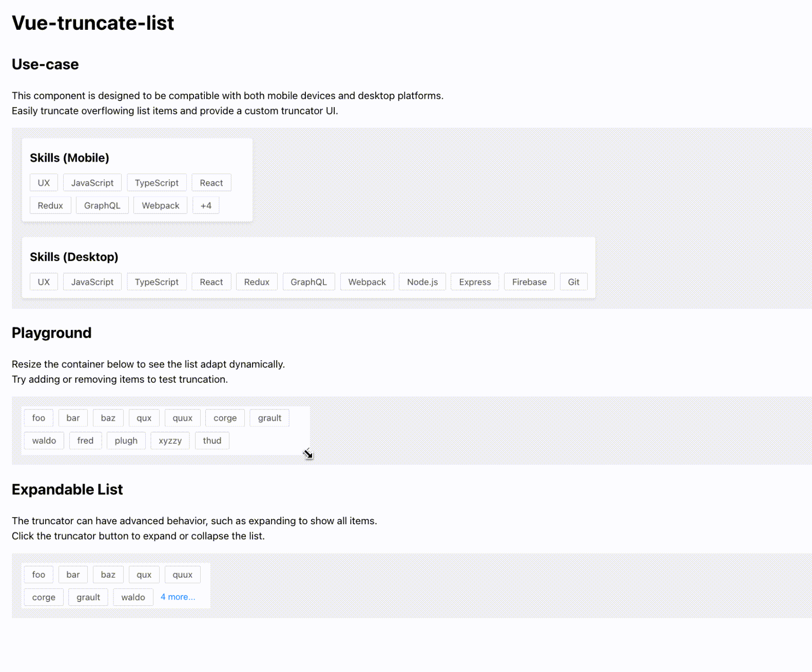Click Webpack tag in Skills (Mobile)
Image resolution: width=812 pixels, height=672 pixels.
tap(161, 205)
